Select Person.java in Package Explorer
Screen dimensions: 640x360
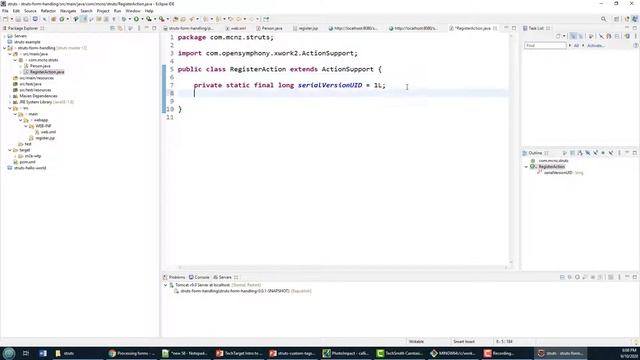40,66
